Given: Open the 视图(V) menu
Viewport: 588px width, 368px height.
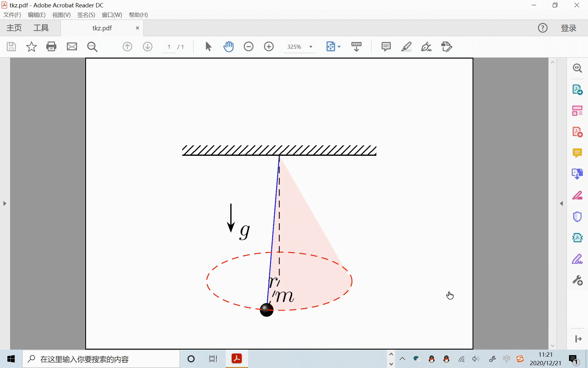Looking at the screenshot, I should point(61,15).
